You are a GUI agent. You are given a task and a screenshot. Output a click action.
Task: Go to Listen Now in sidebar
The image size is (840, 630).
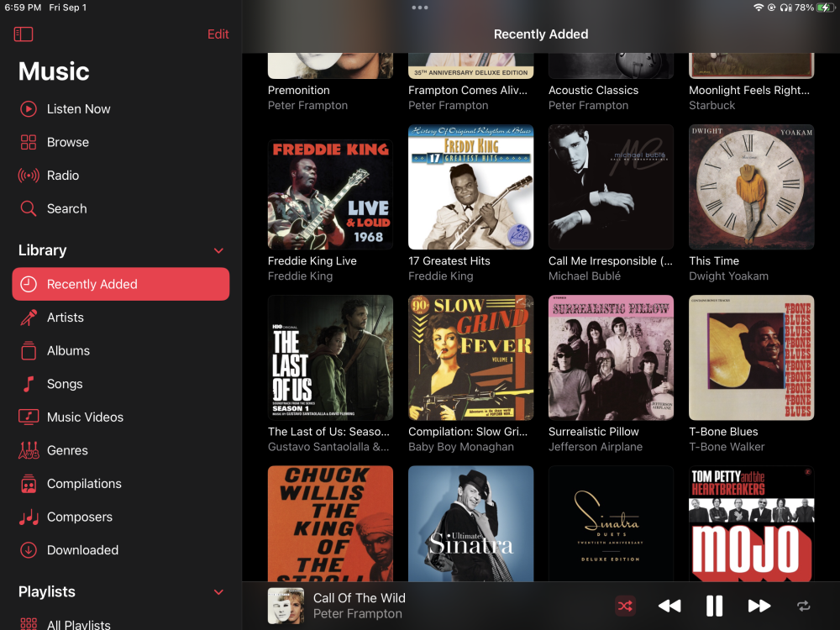coord(78,109)
